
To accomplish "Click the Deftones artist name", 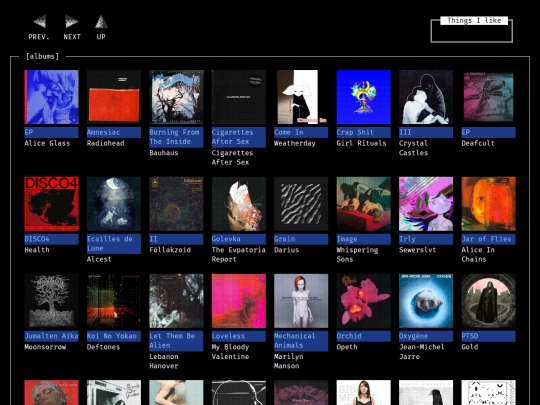I will coord(103,347).
